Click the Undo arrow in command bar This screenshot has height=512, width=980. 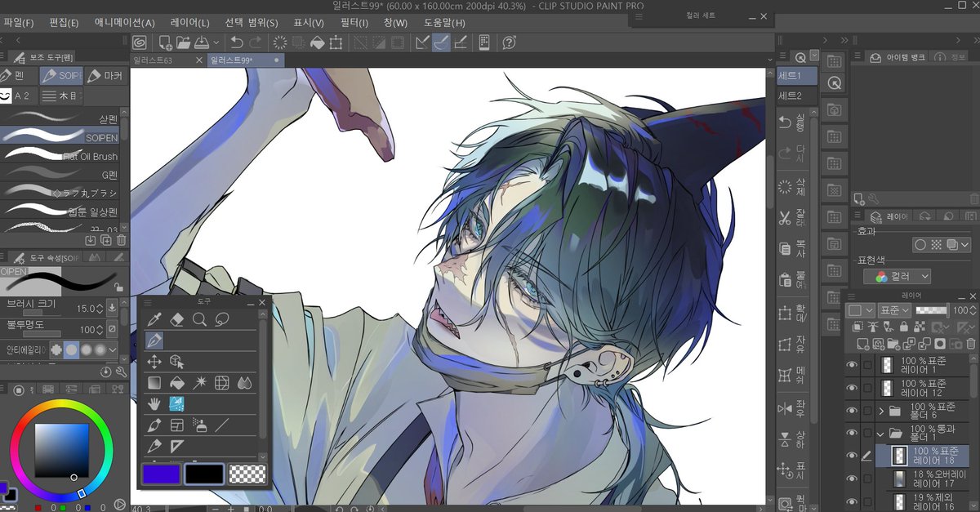tap(237, 42)
